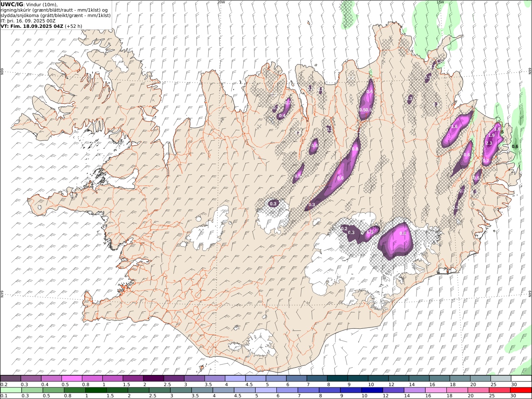Click the palest green 0.1–0.3 swatch, lower bar
The width and height of the screenshot is (532, 399).
click(10, 390)
